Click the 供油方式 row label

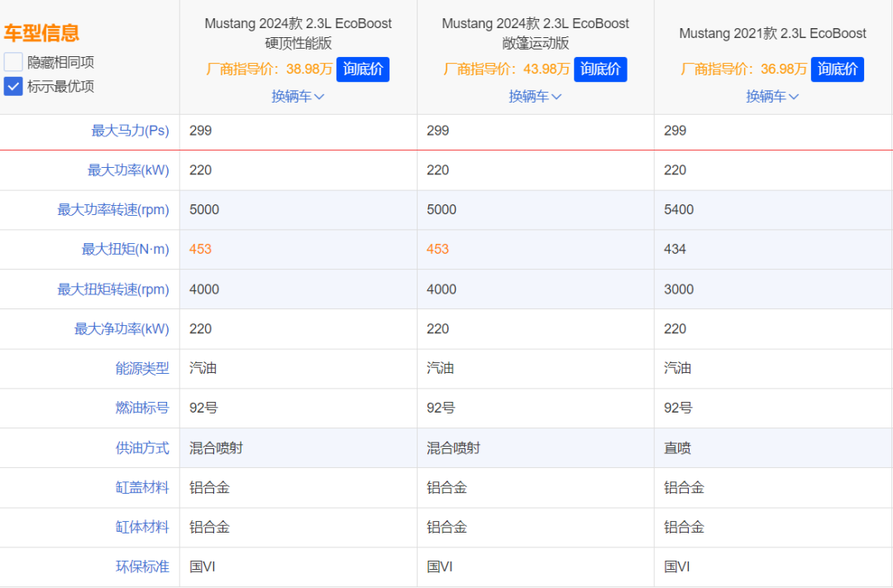pos(142,448)
